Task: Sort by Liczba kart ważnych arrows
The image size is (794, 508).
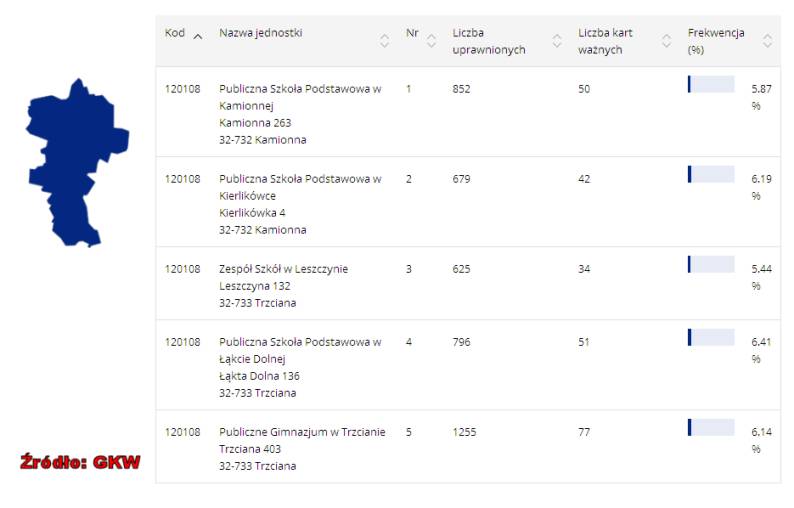Action: pos(666,41)
